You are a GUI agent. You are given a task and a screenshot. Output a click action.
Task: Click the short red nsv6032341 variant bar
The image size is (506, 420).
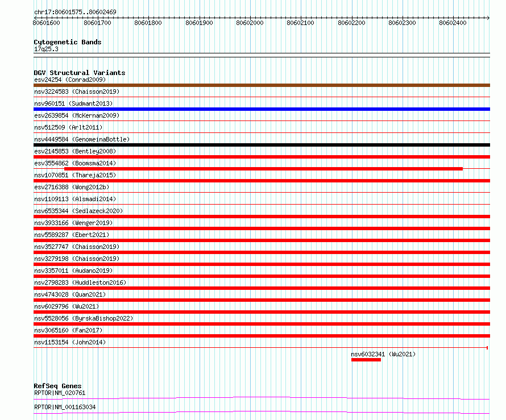[366, 360]
